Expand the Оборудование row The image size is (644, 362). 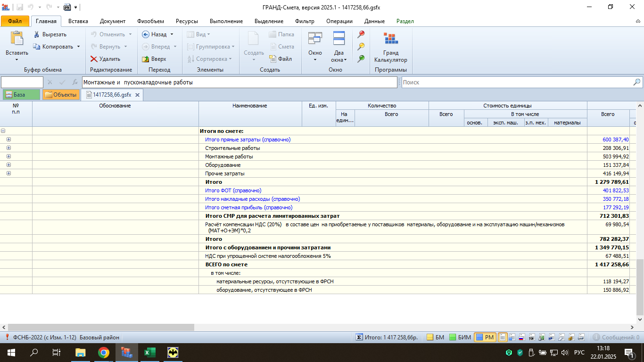point(8,165)
